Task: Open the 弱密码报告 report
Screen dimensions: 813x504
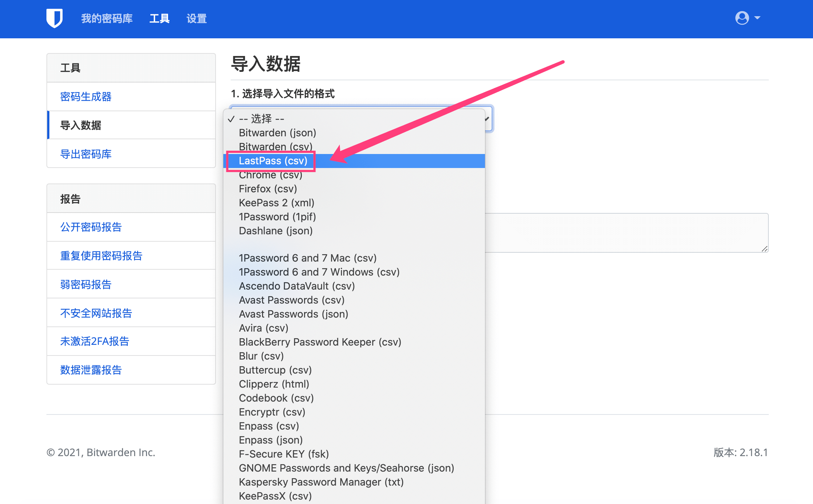Action: click(86, 284)
